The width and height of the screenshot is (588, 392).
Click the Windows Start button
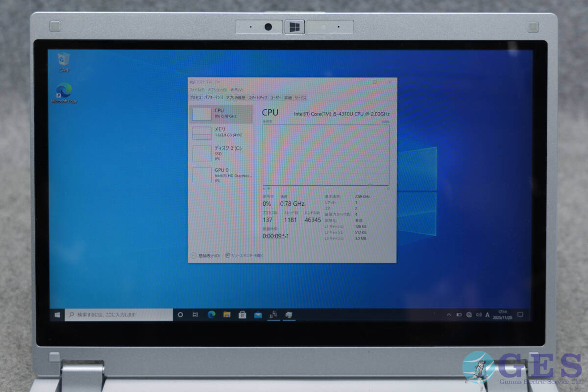(x=57, y=315)
